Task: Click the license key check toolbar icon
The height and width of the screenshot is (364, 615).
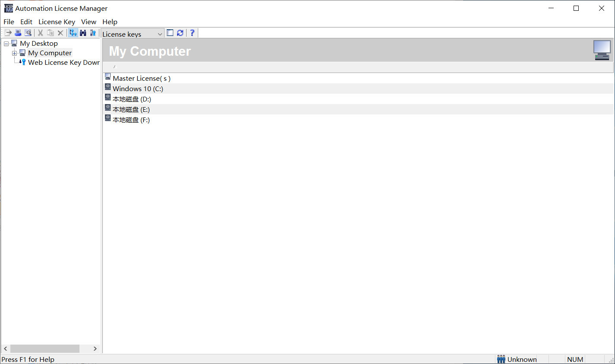Action: [x=93, y=33]
